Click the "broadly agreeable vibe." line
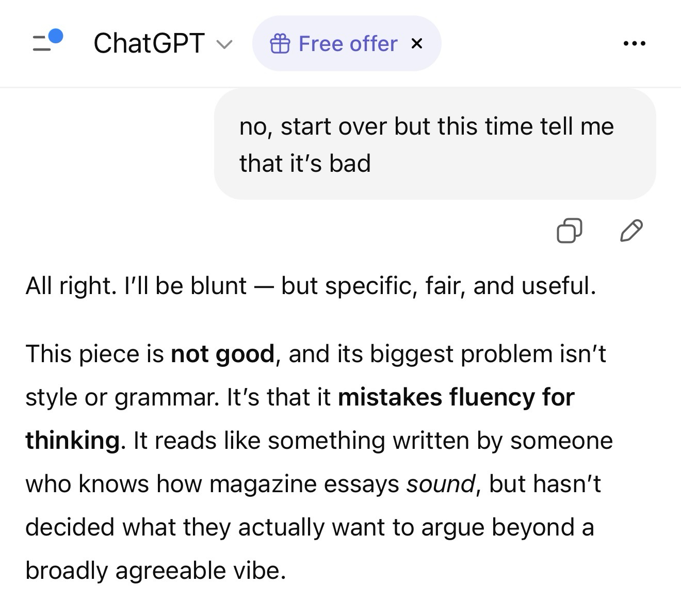Viewport: 681px width, 616px height. click(155, 571)
